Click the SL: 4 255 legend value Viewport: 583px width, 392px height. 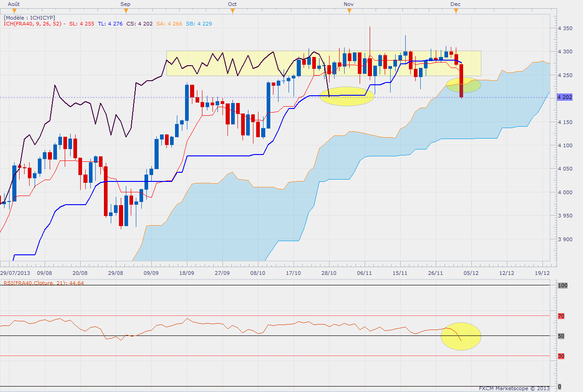coord(82,24)
